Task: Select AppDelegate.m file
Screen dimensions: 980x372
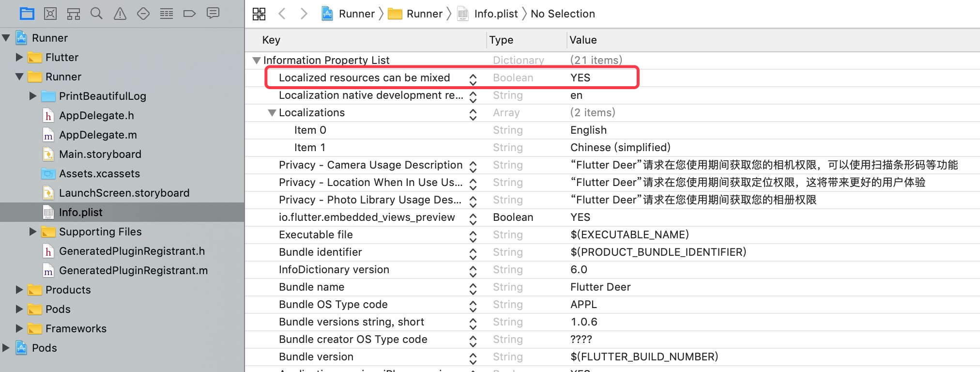Action: click(x=98, y=135)
